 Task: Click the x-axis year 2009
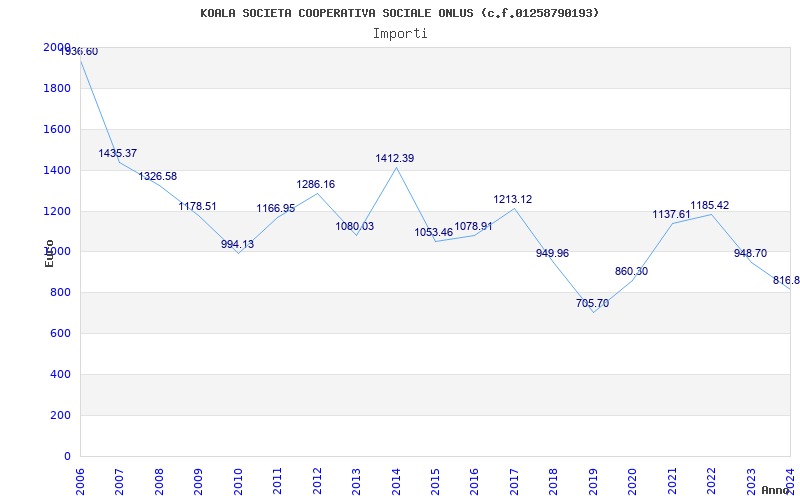[x=198, y=482]
